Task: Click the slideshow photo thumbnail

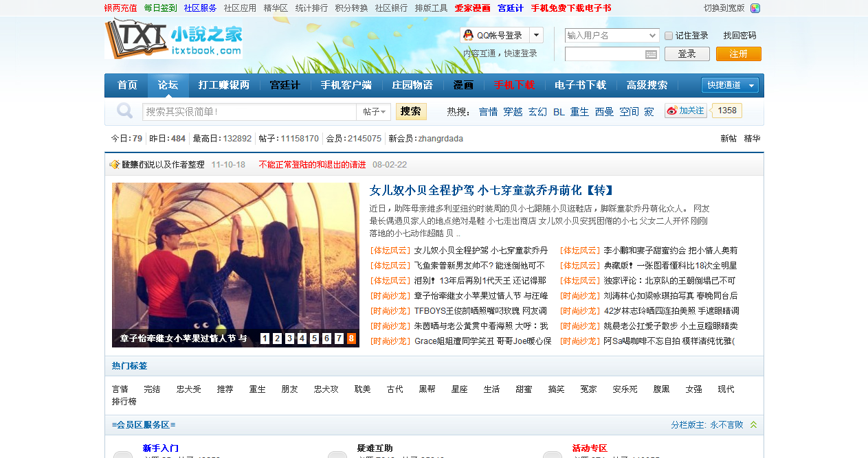Action: [236, 265]
